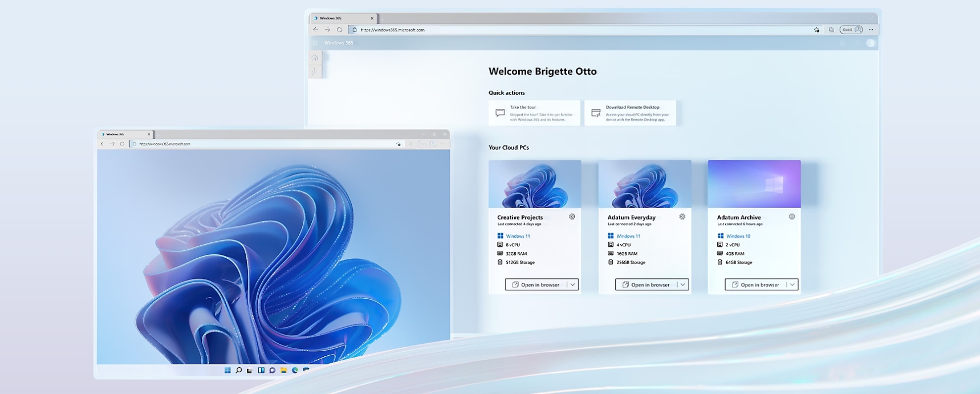Add page to favorites in large browser window
The image size is (980, 394).
[x=816, y=30]
